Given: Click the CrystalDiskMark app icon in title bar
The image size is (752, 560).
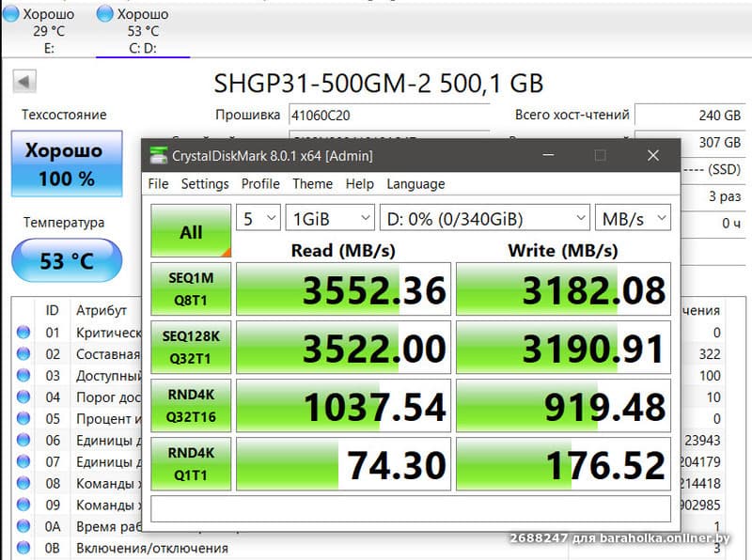Looking at the screenshot, I should coord(158,155).
